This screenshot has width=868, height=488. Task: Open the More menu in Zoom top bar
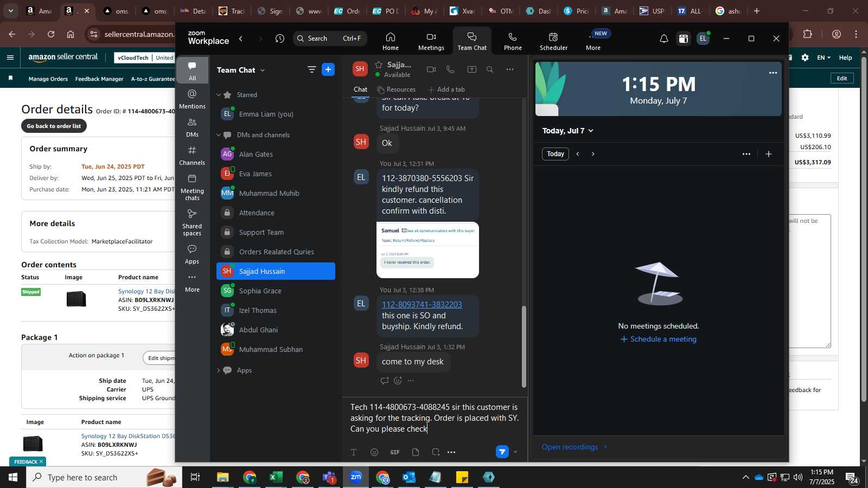593,41
